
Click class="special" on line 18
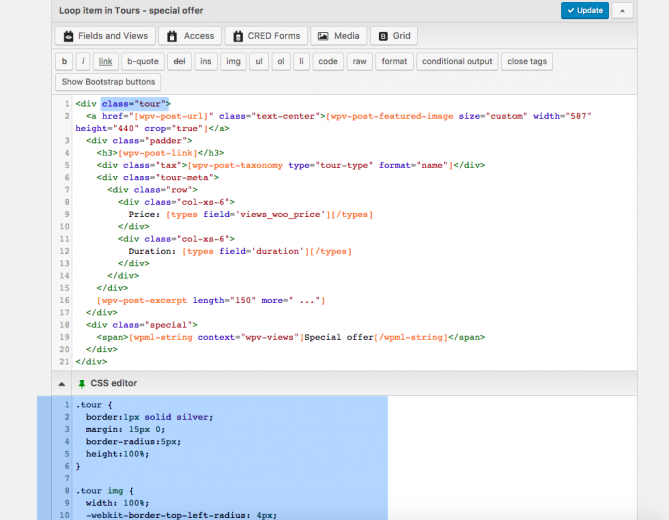152,325
